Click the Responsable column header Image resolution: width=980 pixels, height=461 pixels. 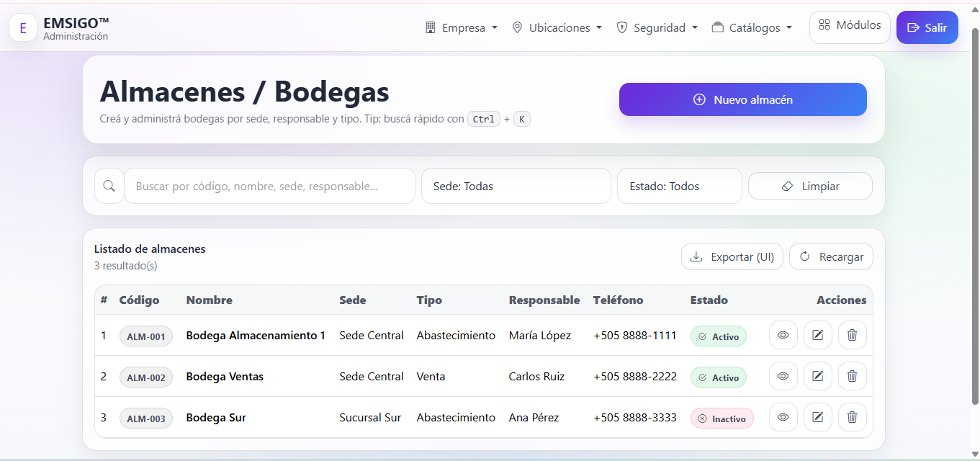click(x=544, y=300)
